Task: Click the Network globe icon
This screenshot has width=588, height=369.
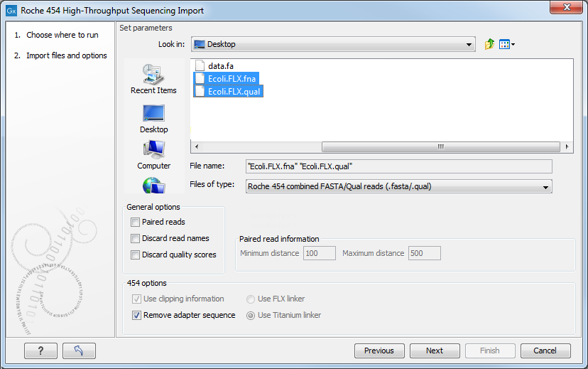Action: (x=153, y=186)
